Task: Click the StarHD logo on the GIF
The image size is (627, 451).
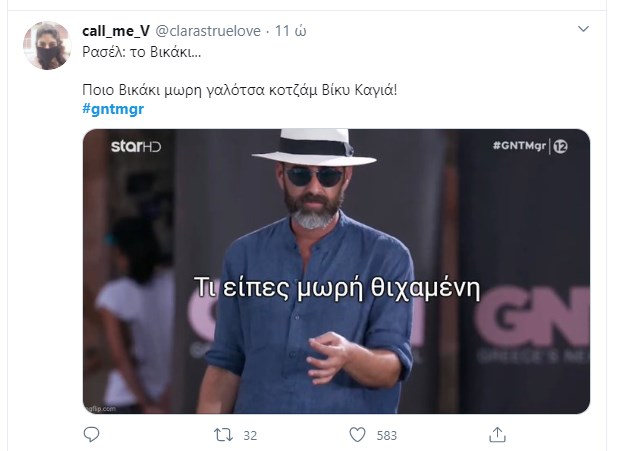Action: [x=136, y=146]
